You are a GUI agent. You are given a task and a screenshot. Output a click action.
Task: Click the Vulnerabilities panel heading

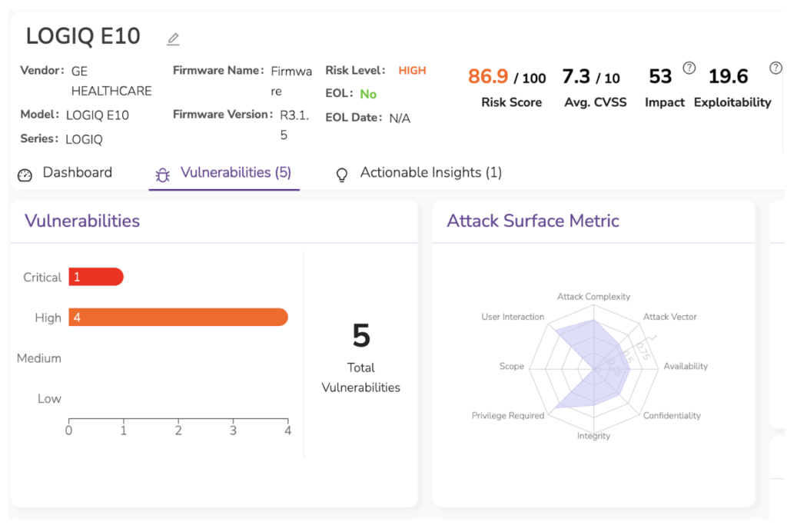click(82, 221)
